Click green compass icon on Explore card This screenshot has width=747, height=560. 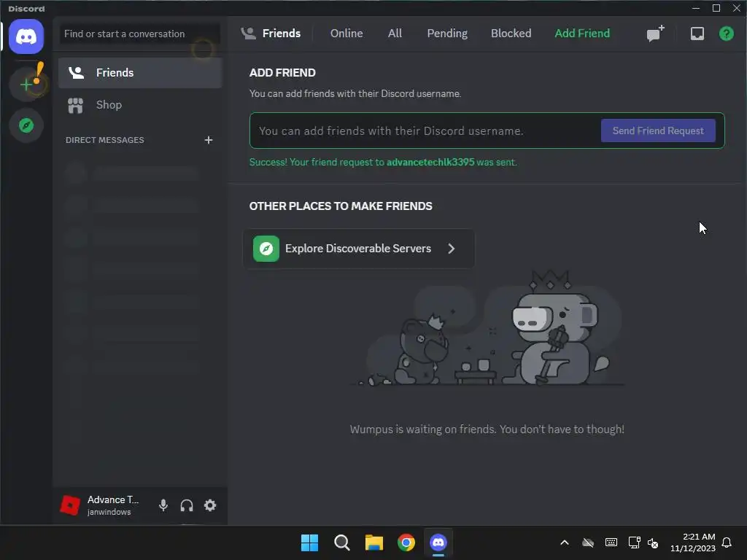tap(266, 249)
